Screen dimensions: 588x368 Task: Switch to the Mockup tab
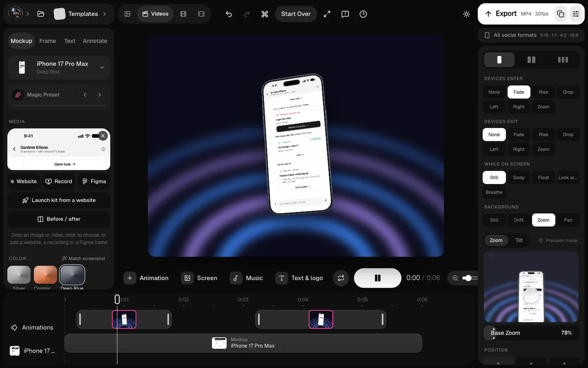(x=22, y=41)
